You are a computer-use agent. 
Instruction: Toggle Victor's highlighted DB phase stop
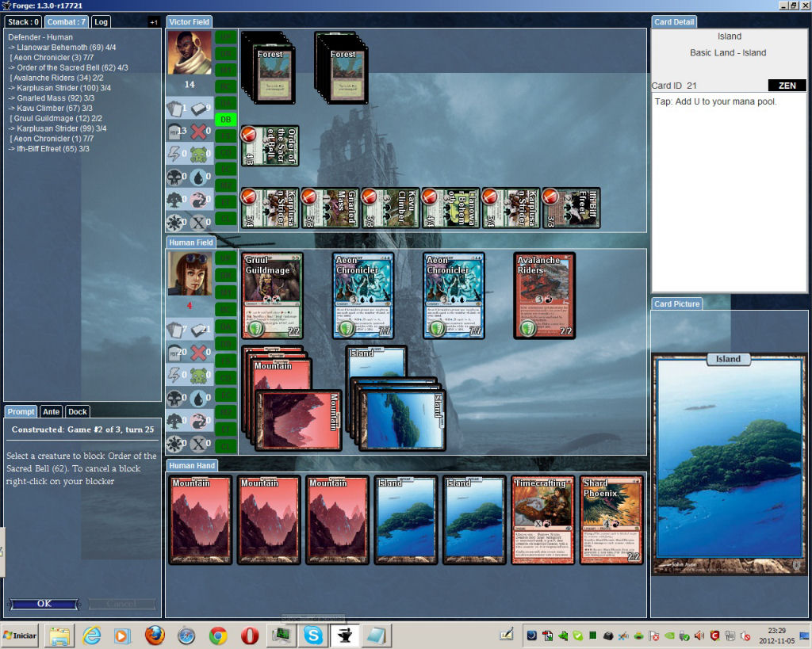point(225,119)
